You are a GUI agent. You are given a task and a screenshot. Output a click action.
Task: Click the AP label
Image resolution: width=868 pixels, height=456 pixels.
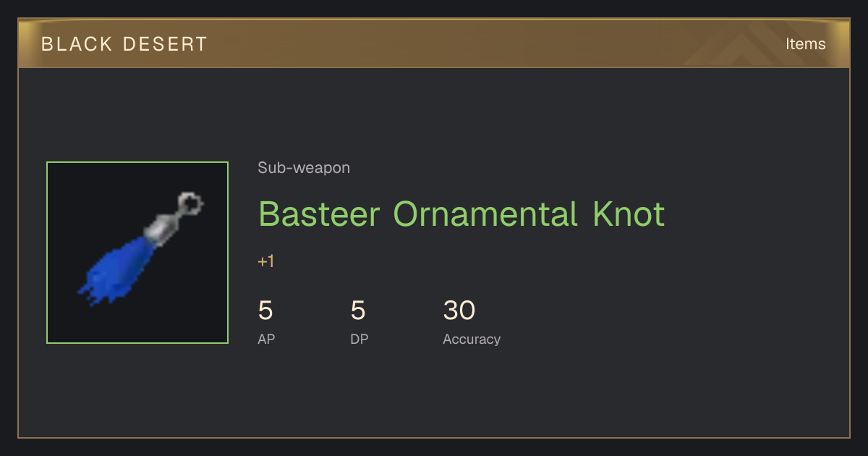click(266, 339)
